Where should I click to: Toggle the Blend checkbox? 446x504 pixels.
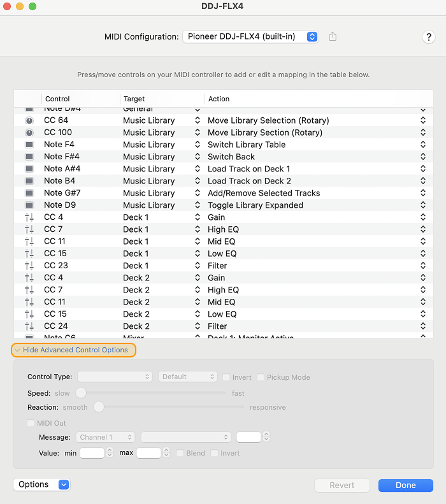tap(180, 453)
